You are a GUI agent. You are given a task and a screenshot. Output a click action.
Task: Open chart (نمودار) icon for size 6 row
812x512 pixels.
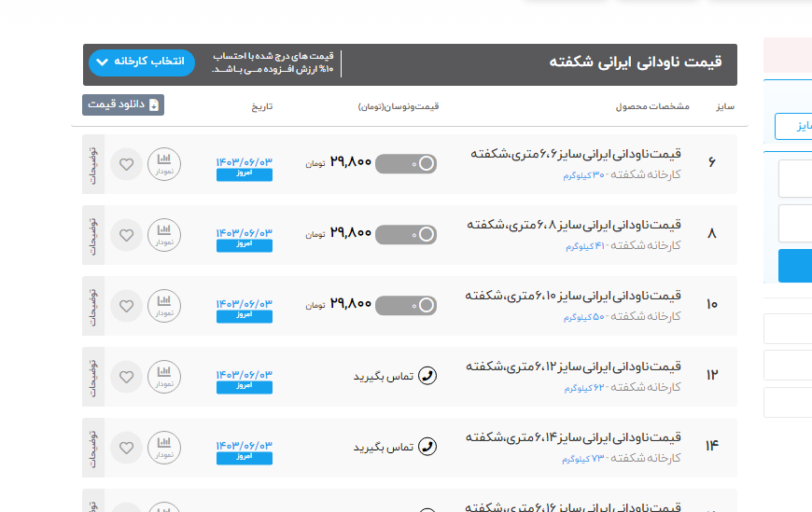(x=164, y=164)
